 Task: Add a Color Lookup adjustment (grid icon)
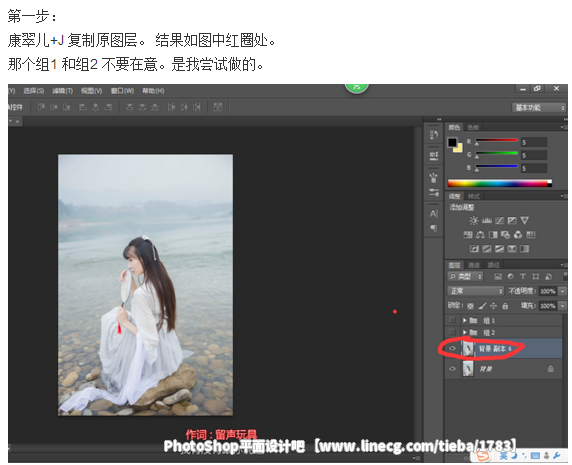(531, 235)
